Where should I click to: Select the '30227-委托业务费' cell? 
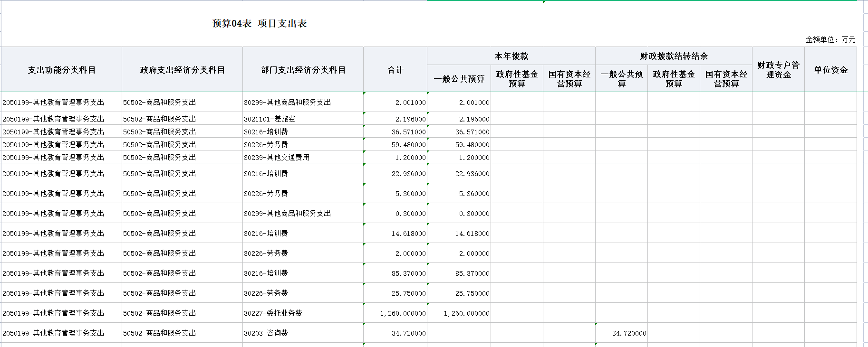pyautogui.click(x=273, y=313)
